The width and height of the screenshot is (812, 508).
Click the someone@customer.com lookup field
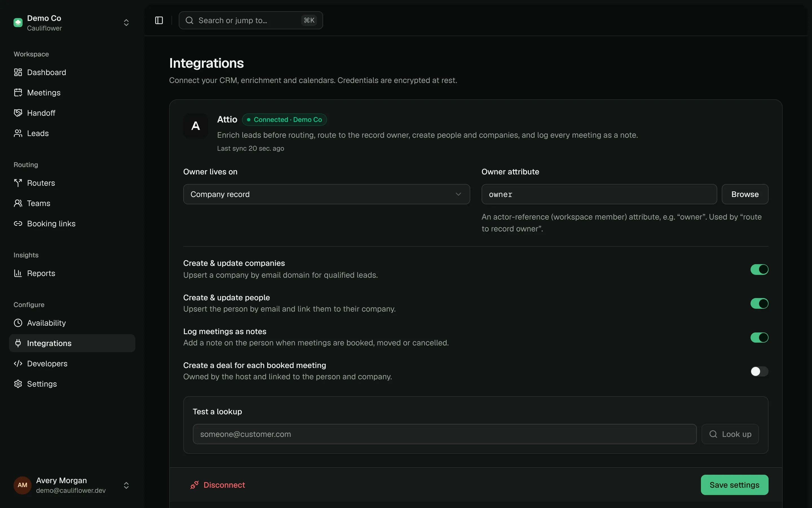445,434
